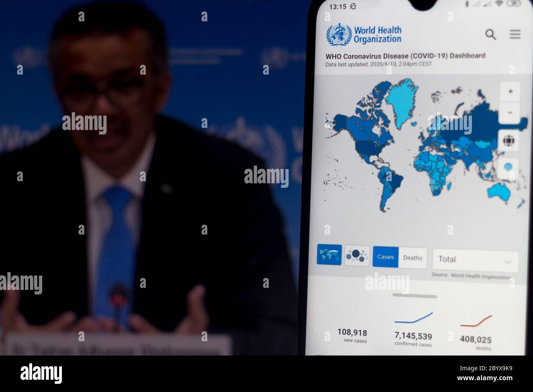
Task: Switch to Cases tab
Action: click(385, 257)
